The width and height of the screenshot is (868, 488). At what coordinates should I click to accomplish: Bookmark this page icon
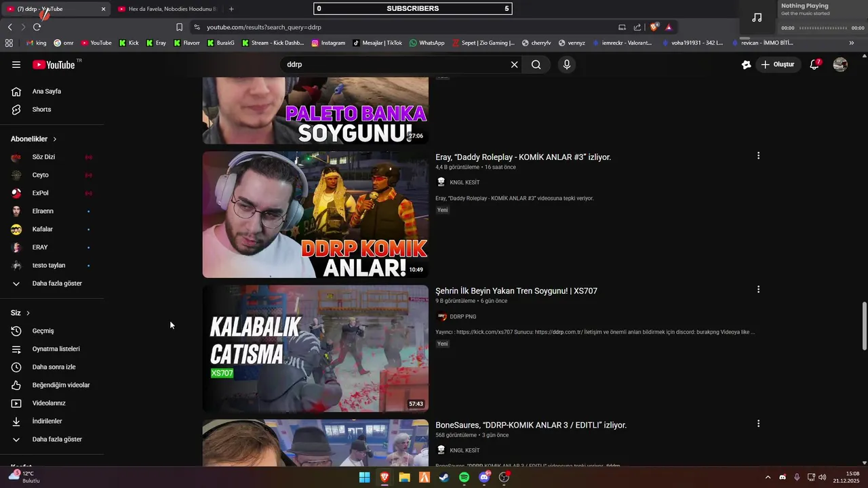(x=179, y=27)
